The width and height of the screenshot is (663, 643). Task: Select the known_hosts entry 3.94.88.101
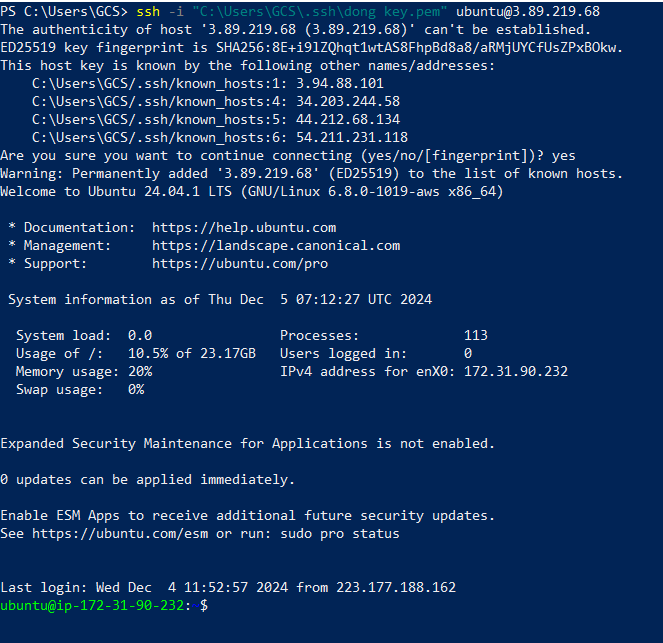(335, 84)
